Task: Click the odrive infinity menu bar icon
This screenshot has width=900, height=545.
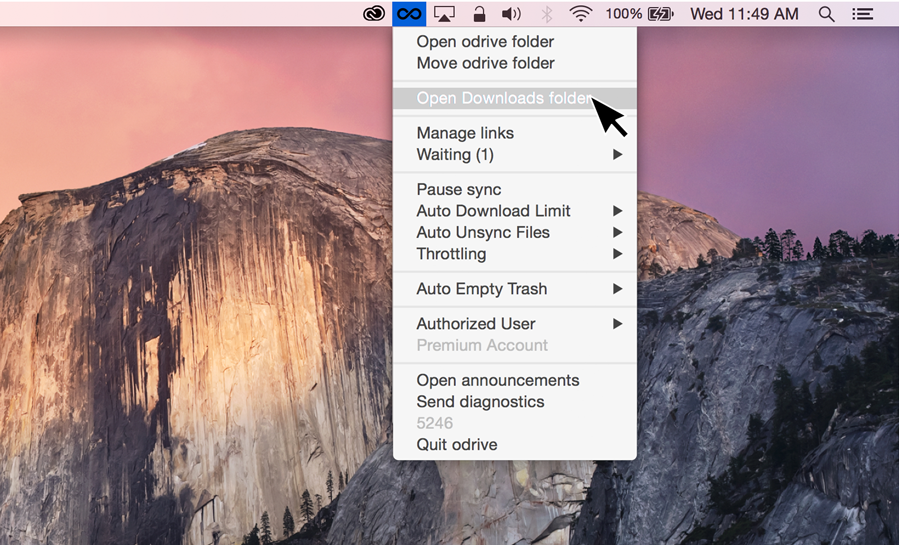Action: pos(409,14)
